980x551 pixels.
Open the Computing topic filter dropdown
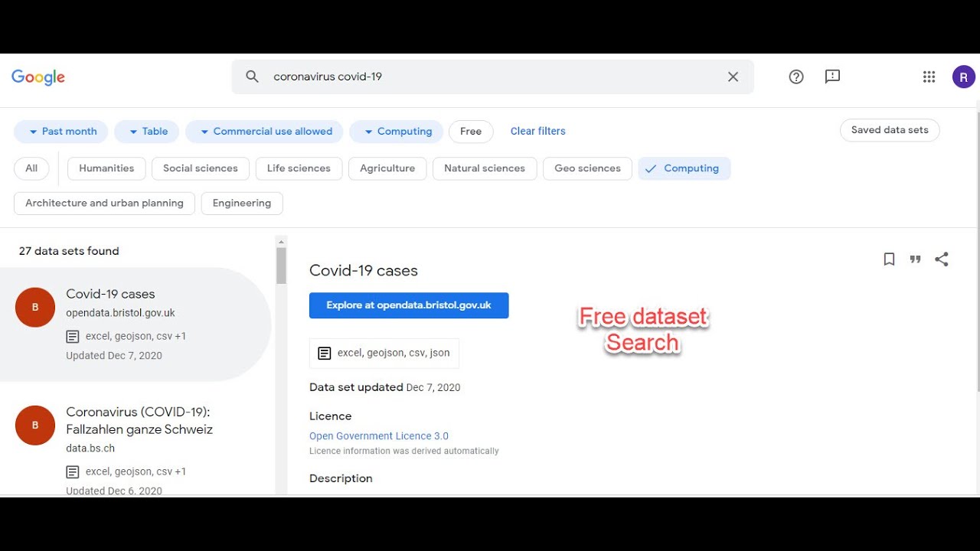(x=396, y=132)
